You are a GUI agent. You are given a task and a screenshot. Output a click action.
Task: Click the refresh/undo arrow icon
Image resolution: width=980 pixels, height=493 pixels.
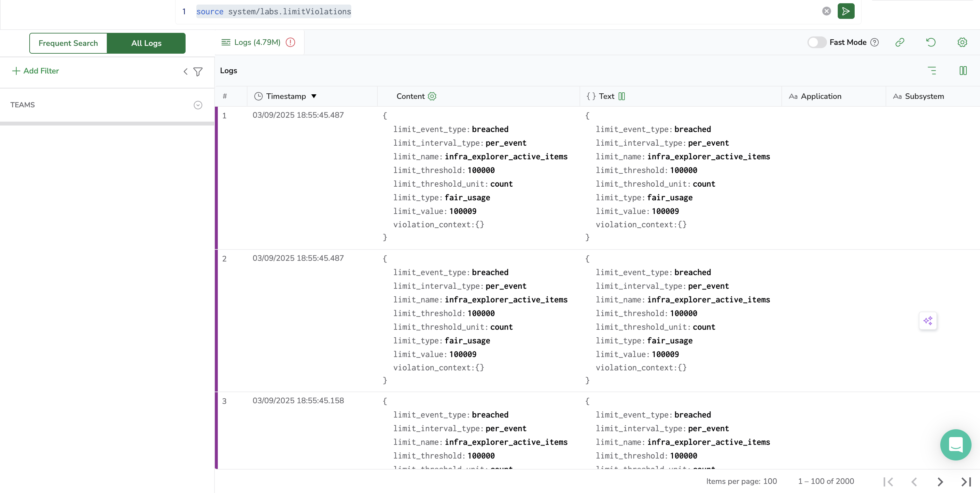tap(931, 42)
